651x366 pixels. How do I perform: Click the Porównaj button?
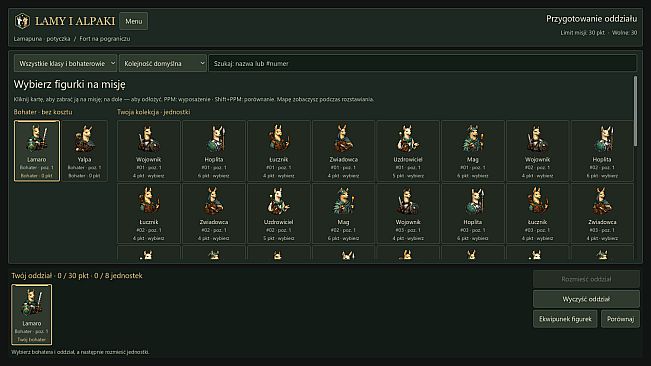620,319
